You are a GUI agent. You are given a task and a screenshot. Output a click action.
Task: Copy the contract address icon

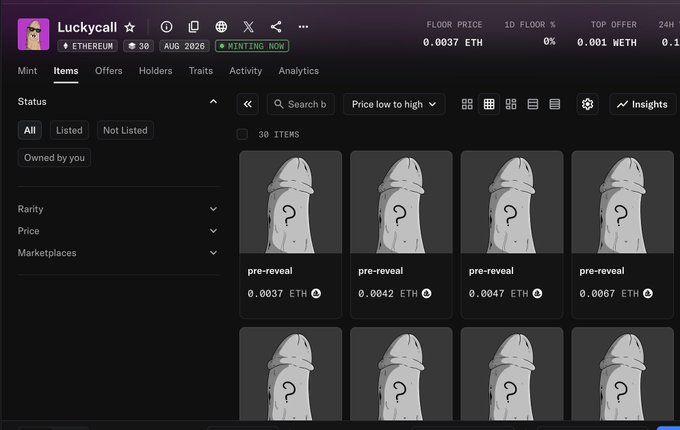194,27
